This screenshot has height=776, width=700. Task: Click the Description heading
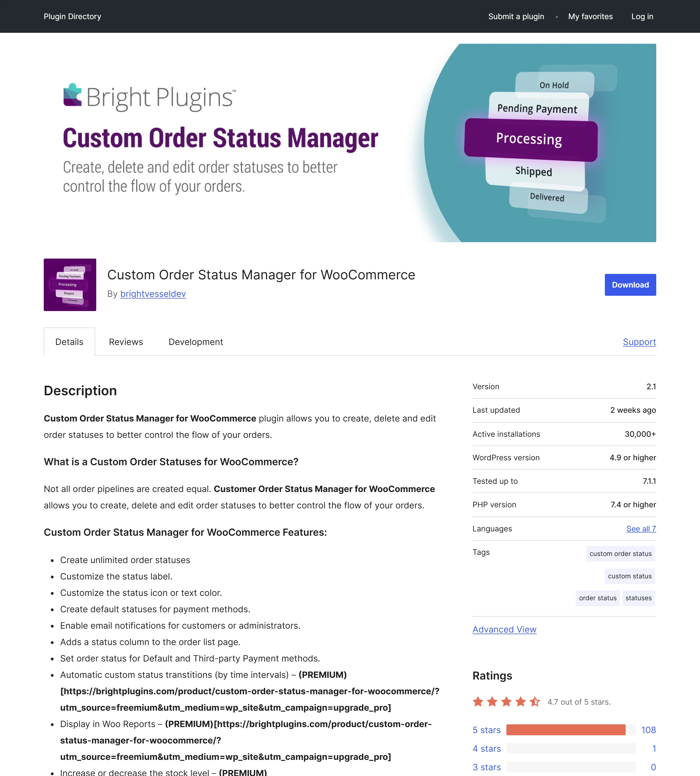coord(80,390)
